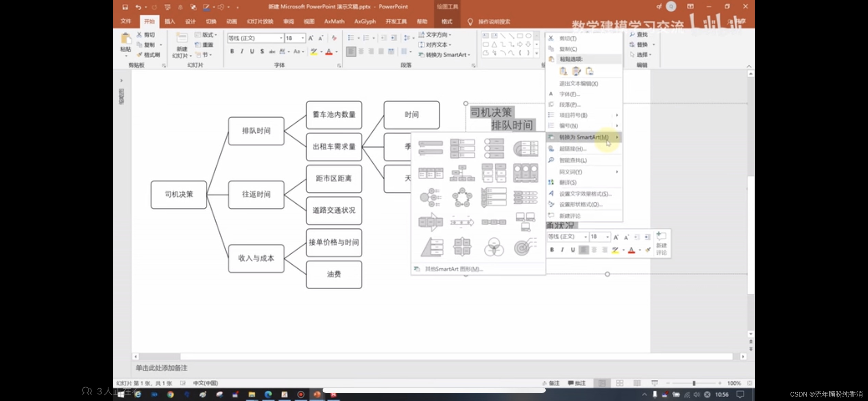Toggle Underline in the mini toolbar
Screen dimensions: 868x401
click(573, 250)
